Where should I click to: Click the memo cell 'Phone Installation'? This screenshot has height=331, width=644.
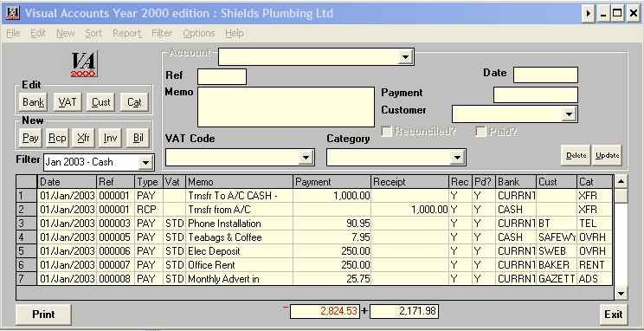(240, 224)
